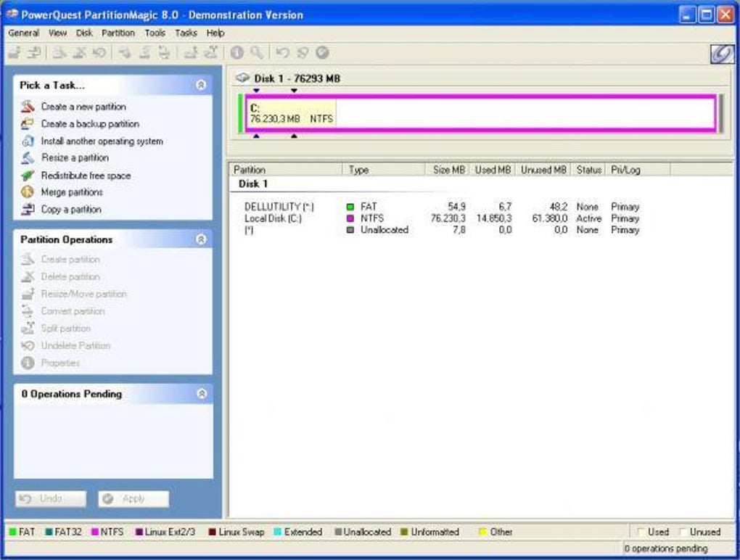
Task: Click the Undelete Partition operation icon
Action: (x=28, y=345)
